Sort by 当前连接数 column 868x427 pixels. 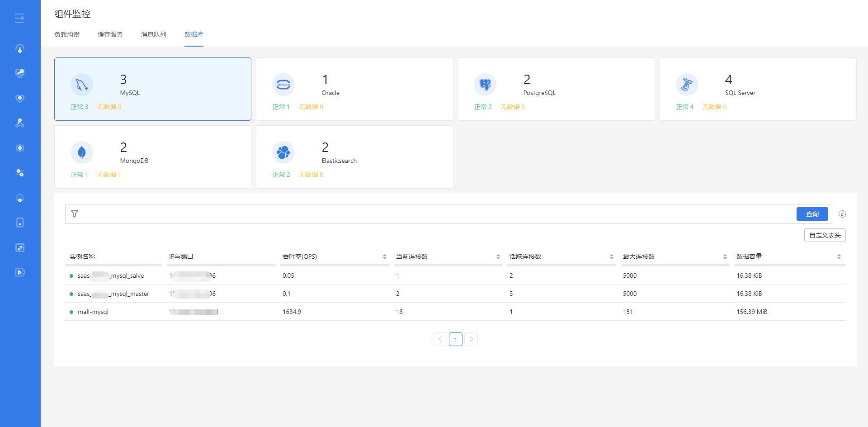coord(498,256)
